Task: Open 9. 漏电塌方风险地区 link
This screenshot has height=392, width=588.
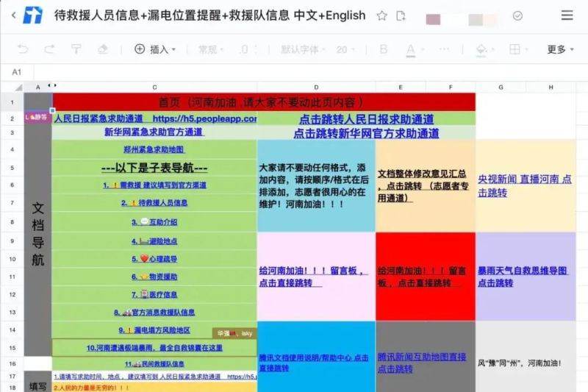Action: click(154, 330)
